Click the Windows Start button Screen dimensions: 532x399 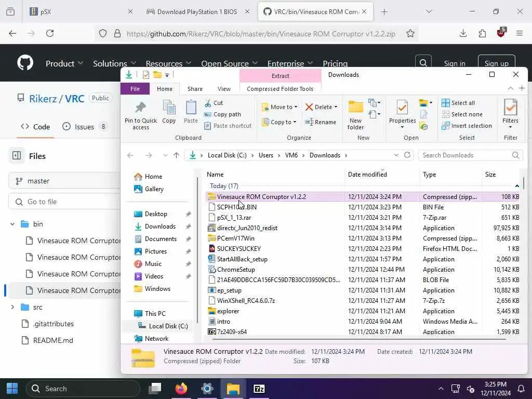[12, 389]
